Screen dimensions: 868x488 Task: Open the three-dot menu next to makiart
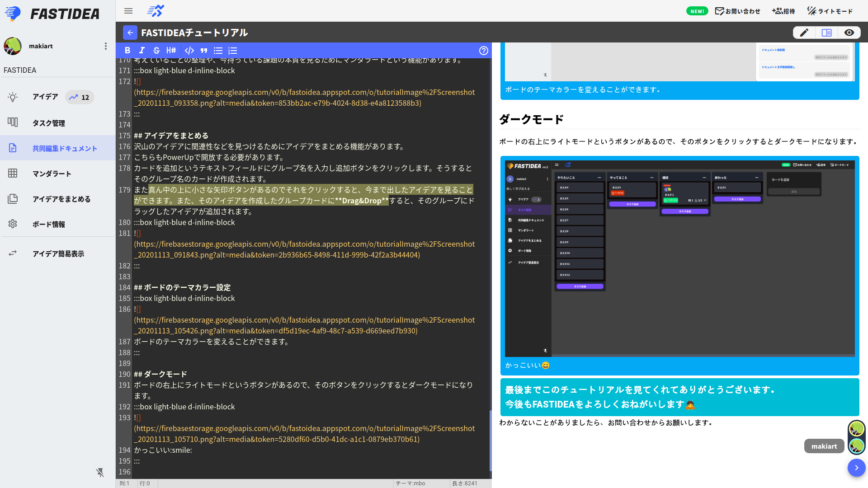106,46
